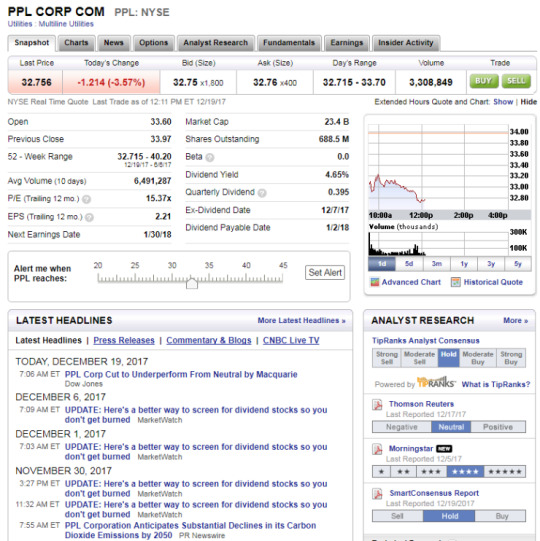Click the Historical Quote icon
Image resolution: width=540 pixels, height=541 pixels.
(x=455, y=282)
